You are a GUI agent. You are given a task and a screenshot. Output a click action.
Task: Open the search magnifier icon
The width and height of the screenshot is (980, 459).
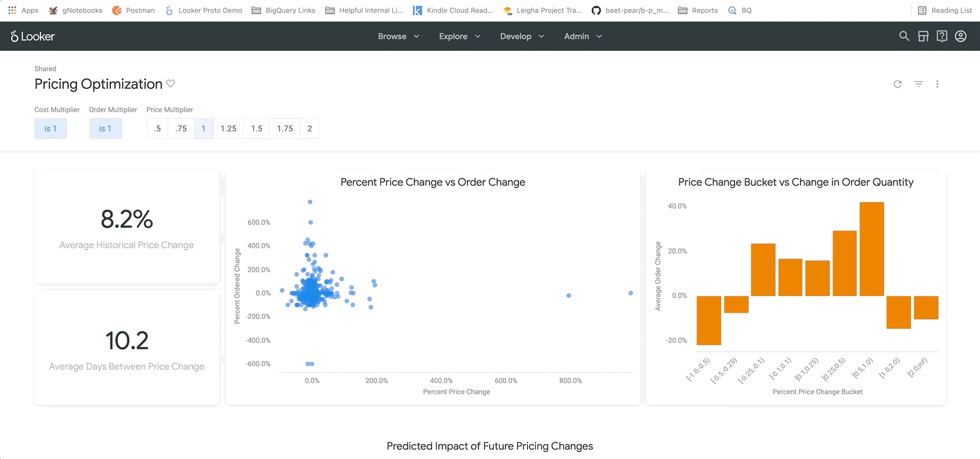pyautogui.click(x=904, y=36)
